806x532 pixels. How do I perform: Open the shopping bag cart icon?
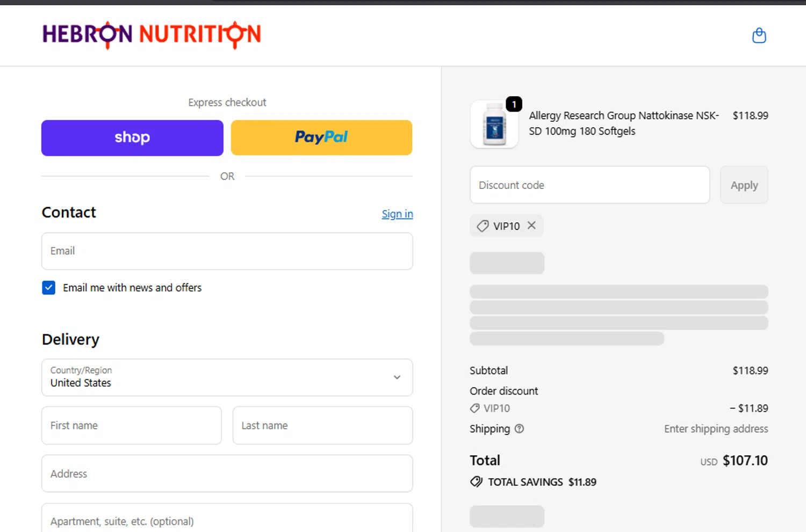[x=759, y=35]
